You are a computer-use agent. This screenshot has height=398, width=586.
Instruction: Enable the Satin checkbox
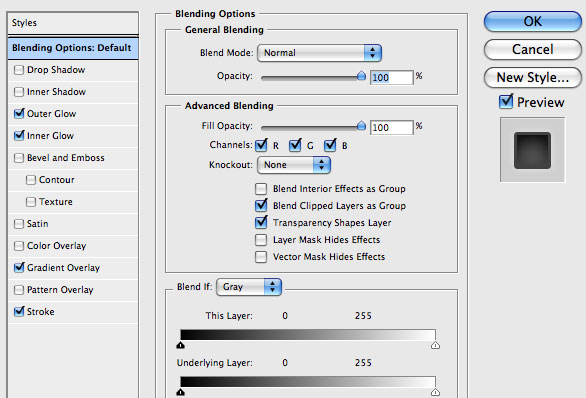[x=19, y=224]
